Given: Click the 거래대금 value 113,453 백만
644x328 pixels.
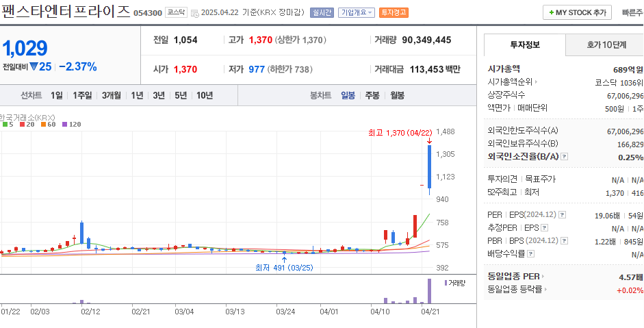Looking at the screenshot, I should coord(435,69).
